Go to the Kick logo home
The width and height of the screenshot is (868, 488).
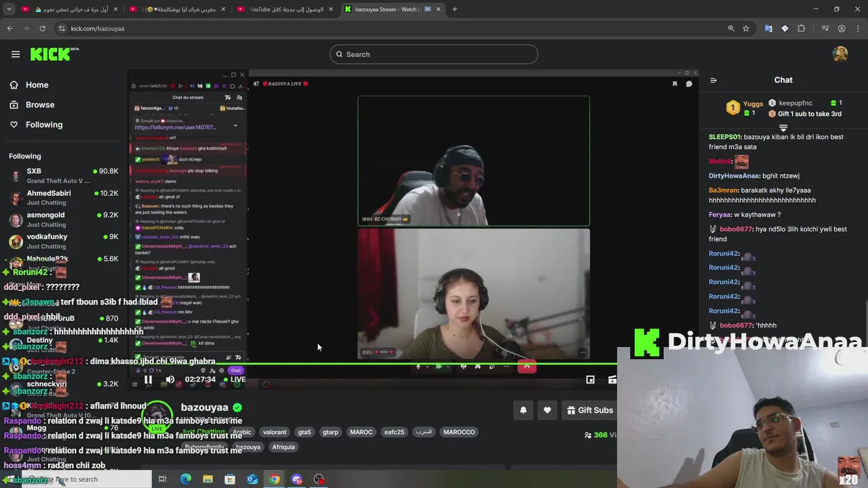54,54
